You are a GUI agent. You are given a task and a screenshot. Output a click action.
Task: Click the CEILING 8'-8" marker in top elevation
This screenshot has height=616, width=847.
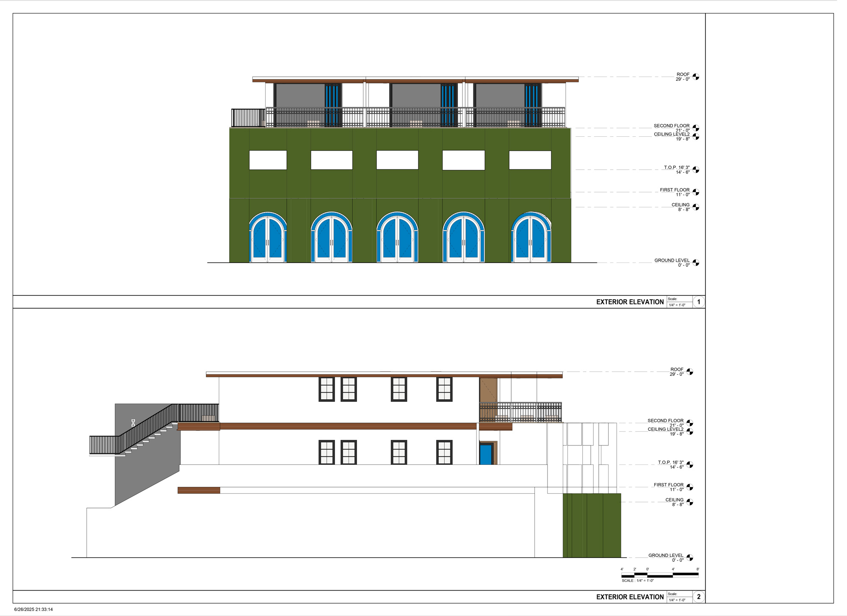pyautogui.click(x=696, y=207)
